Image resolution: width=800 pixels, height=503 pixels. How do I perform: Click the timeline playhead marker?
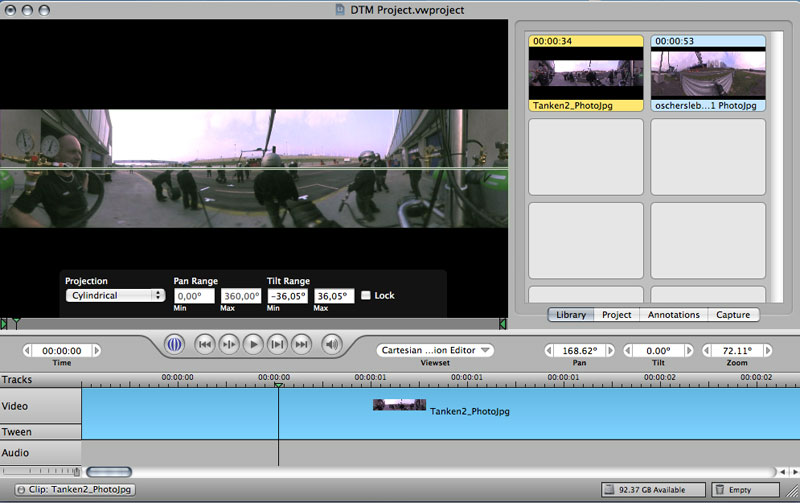278,385
